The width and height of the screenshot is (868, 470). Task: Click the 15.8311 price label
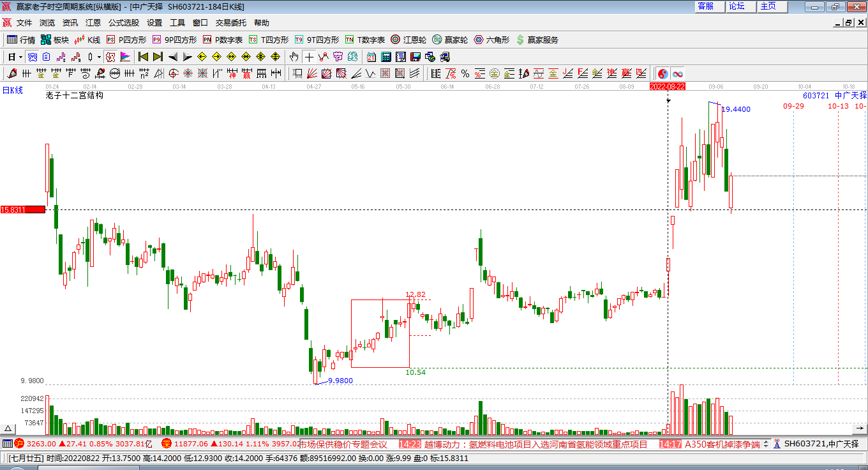pos(23,209)
